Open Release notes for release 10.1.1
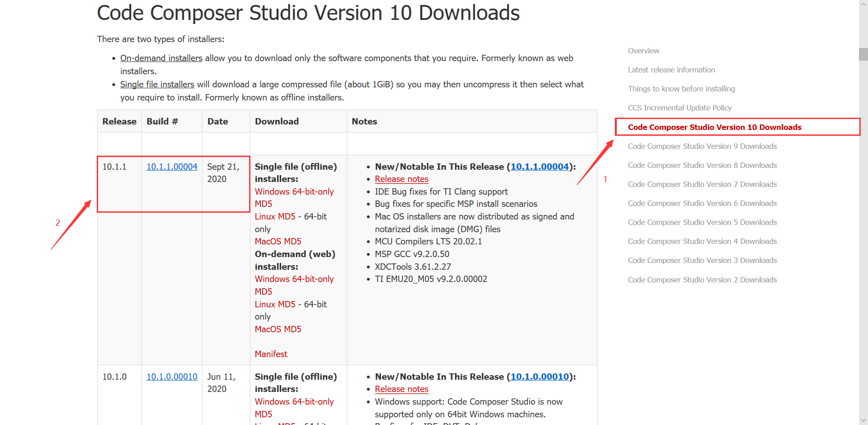Screen dimensions: 868x425 401,179
